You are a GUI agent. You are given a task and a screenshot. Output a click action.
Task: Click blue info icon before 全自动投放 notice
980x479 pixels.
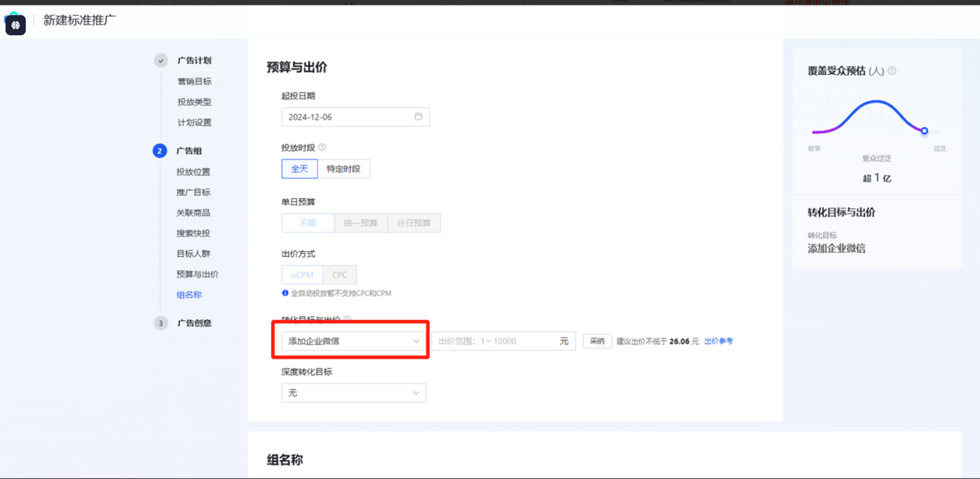285,293
